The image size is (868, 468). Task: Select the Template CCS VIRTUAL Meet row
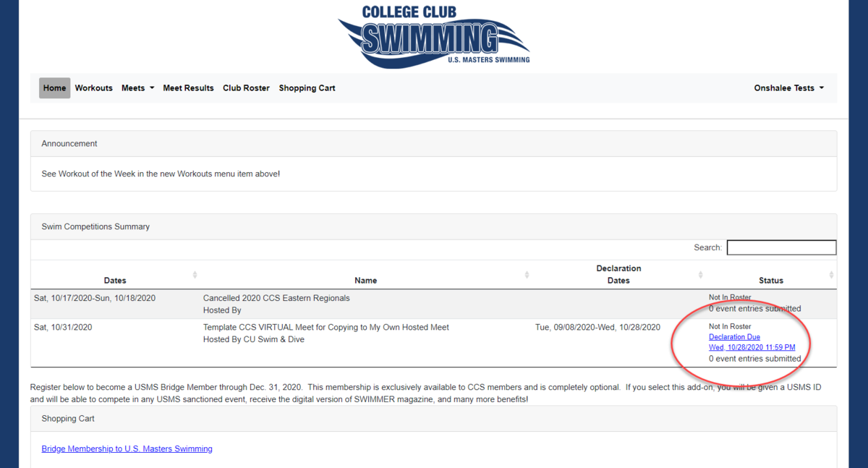coord(433,343)
